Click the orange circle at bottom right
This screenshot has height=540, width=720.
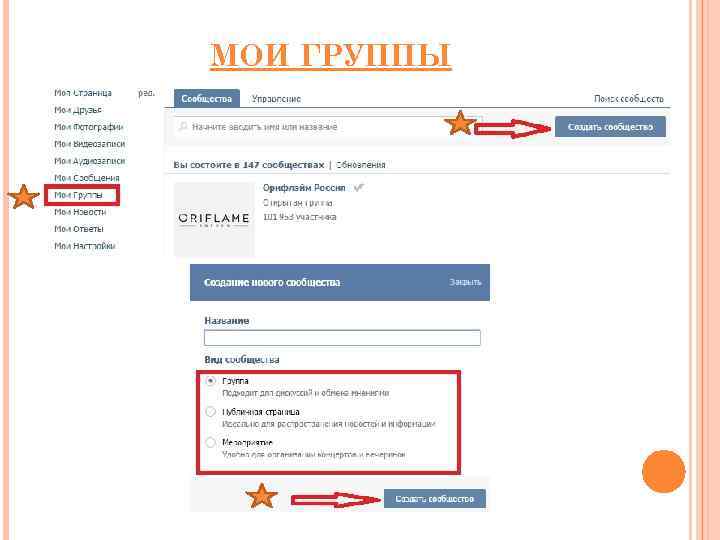[664, 472]
